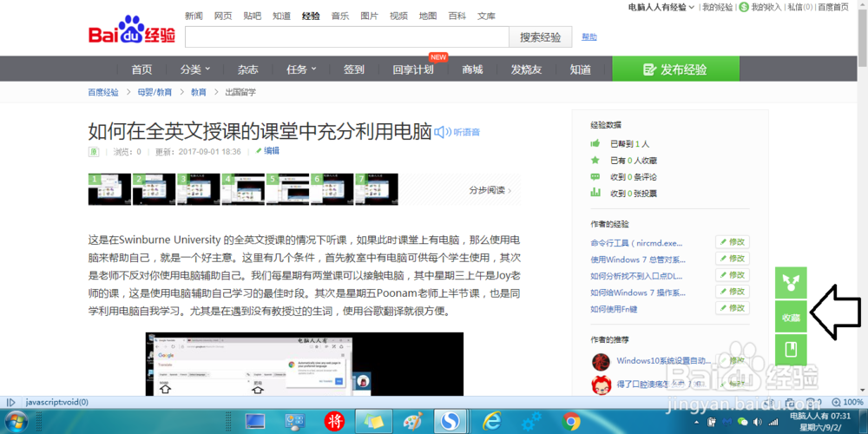Open the sticky notes taskbar icon
868x434 pixels.
point(373,423)
